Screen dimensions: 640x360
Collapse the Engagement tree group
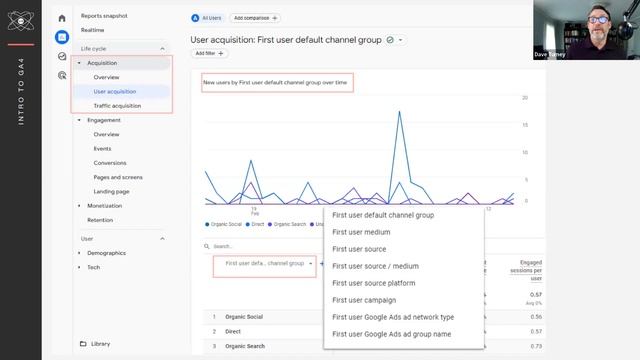coord(79,120)
